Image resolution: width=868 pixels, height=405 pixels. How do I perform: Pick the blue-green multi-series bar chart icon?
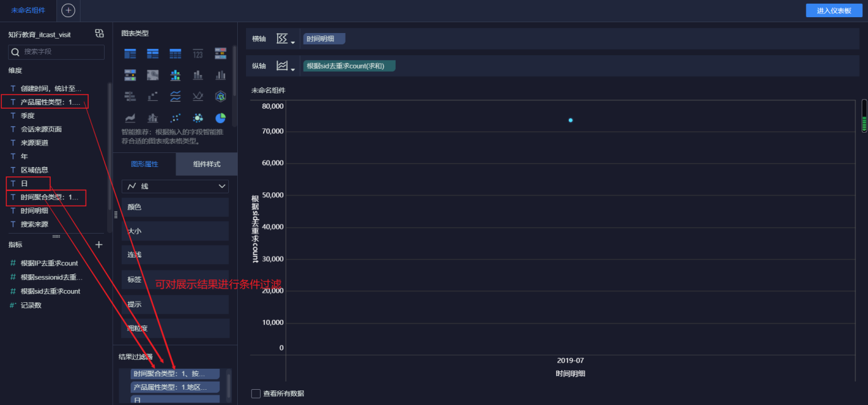pos(176,75)
